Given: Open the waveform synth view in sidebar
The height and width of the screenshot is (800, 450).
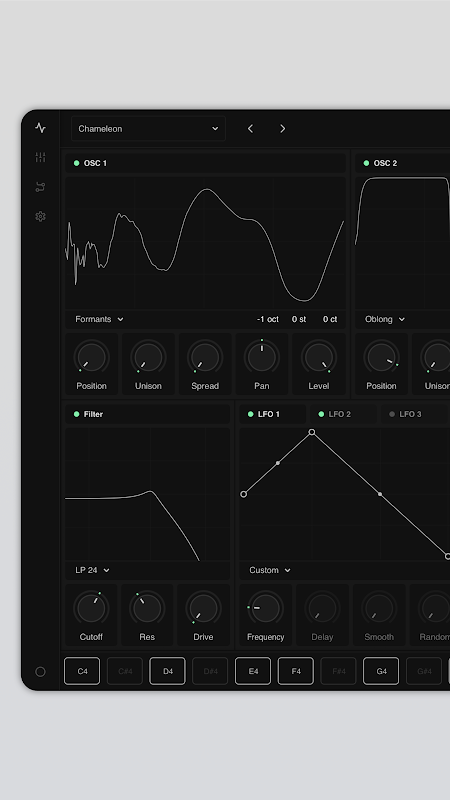Looking at the screenshot, I should [x=40, y=128].
